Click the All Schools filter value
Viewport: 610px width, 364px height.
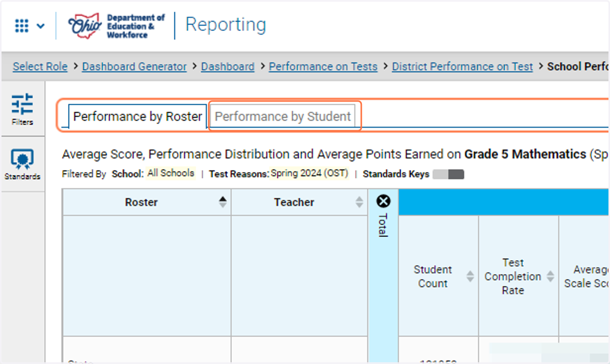tap(171, 173)
